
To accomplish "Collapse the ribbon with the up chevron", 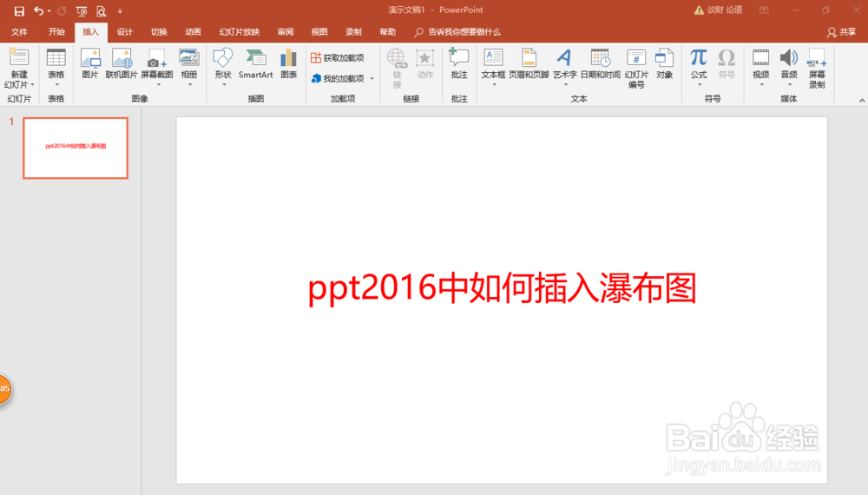I will click(862, 100).
